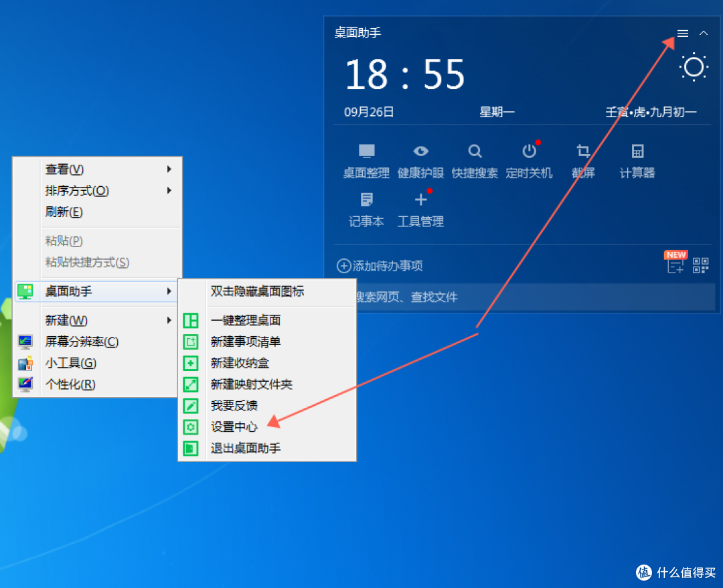Click the sunny weather icon
The image size is (723, 588).
click(694, 68)
